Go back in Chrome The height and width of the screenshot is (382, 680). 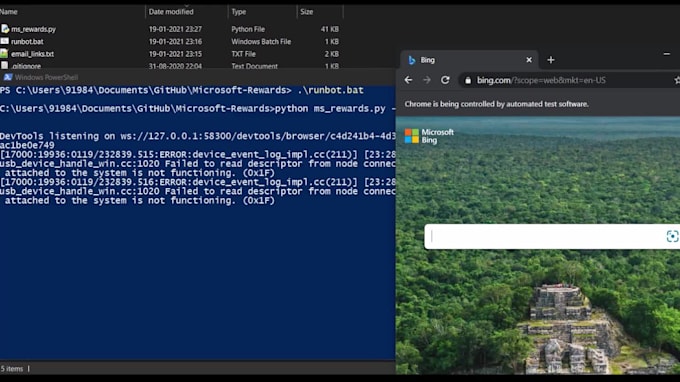point(408,80)
